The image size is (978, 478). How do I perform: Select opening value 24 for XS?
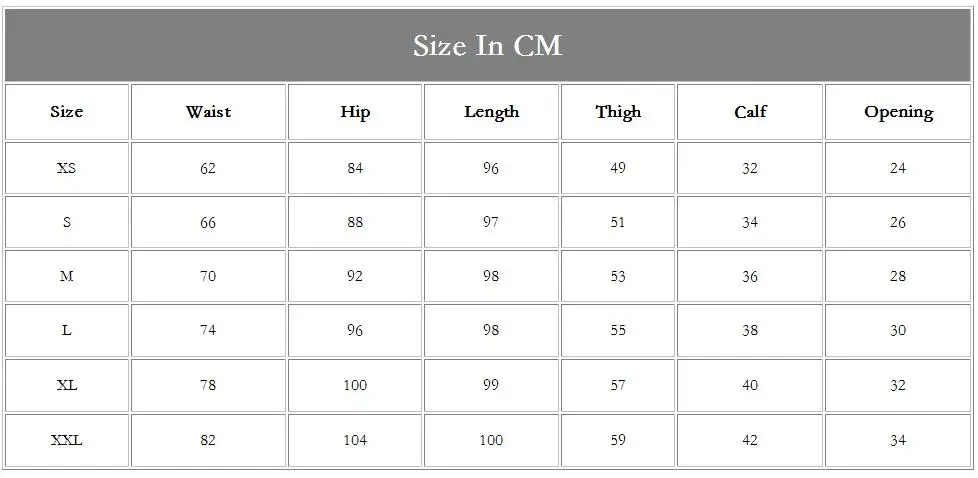[x=898, y=168]
